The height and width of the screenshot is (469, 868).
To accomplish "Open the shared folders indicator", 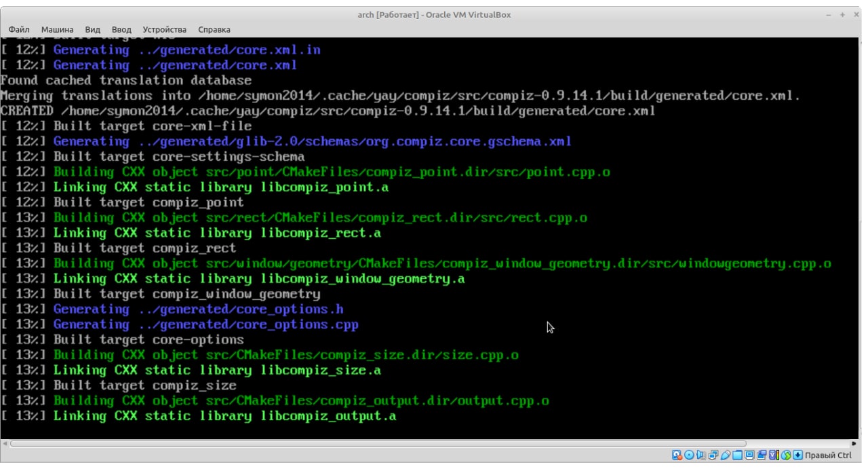I will (x=737, y=455).
